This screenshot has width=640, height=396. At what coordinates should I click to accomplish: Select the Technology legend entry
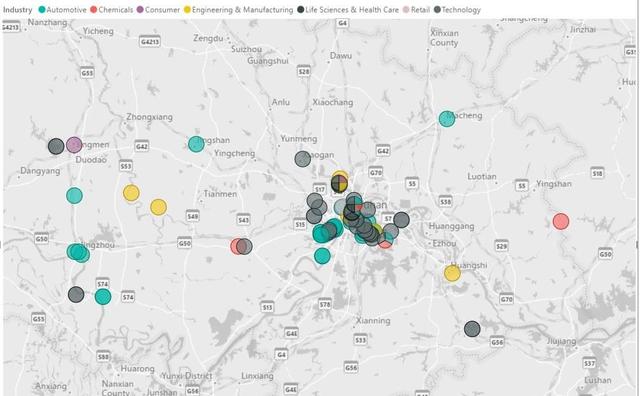[x=457, y=10]
